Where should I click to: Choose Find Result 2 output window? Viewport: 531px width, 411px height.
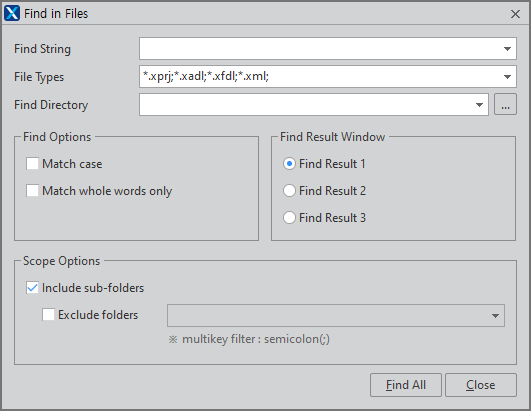click(x=289, y=191)
